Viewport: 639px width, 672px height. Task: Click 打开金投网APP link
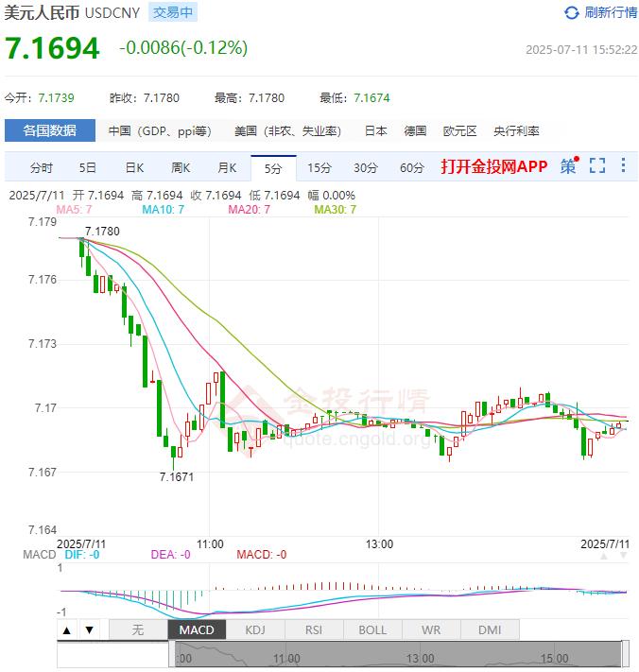(x=494, y=166)
